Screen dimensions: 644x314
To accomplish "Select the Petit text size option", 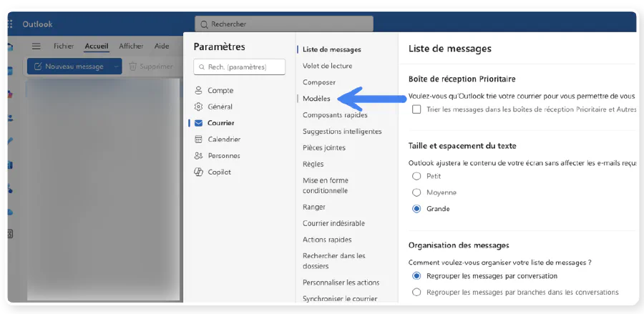I will (x=416, y=176).
